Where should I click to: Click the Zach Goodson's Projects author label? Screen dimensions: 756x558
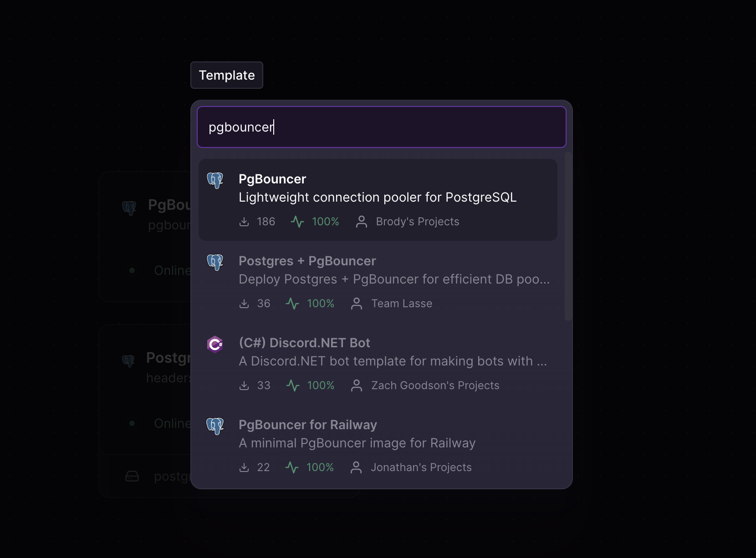click(435, 386)
